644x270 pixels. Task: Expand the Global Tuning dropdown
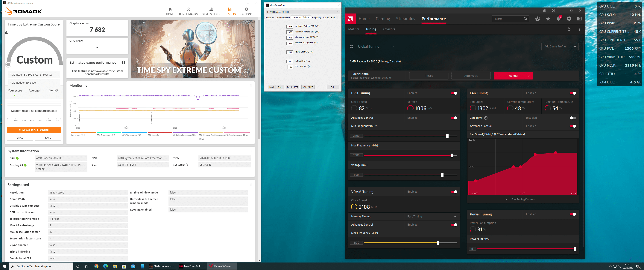tap(392, 46)
